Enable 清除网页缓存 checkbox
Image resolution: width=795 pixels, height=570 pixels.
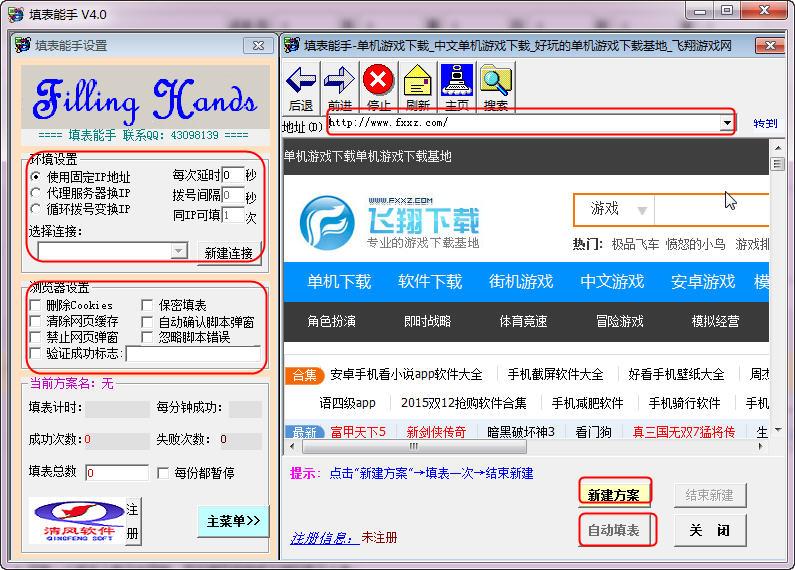coord(35,321)
